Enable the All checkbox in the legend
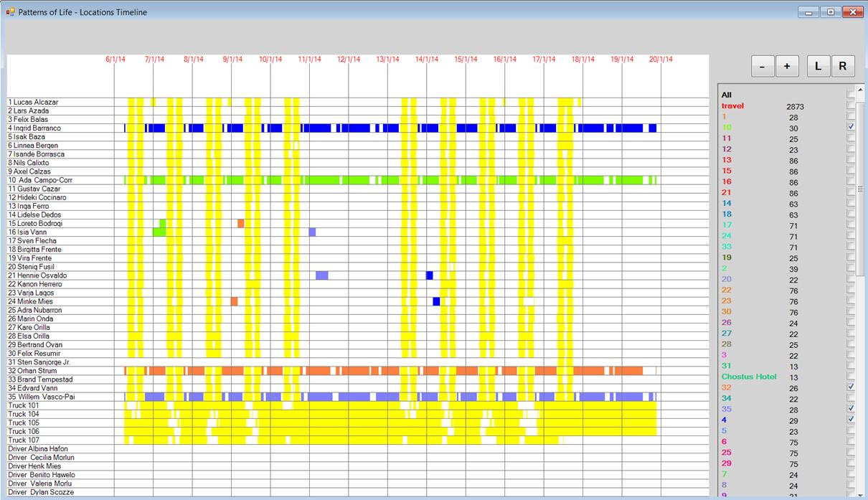 [851, 95]
